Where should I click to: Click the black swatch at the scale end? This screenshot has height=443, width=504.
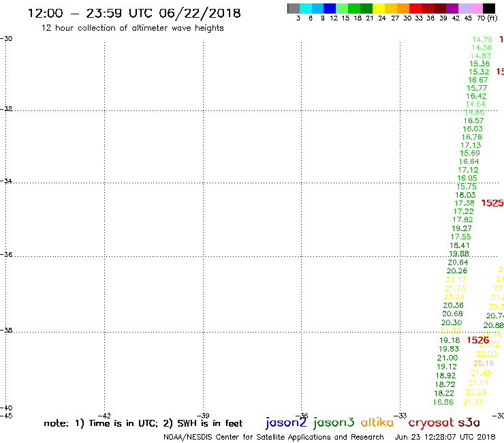[x=488, y=8]
